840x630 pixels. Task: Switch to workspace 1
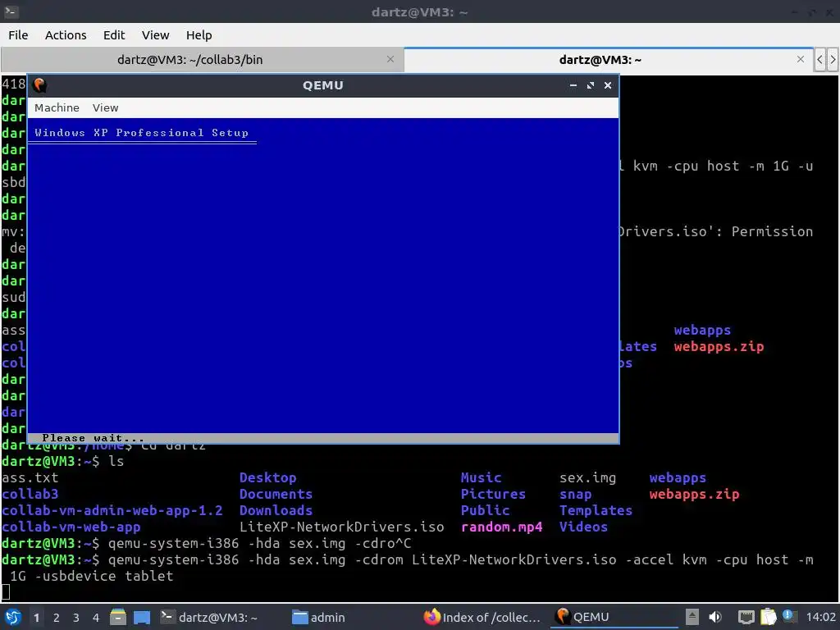coord(36,618)
